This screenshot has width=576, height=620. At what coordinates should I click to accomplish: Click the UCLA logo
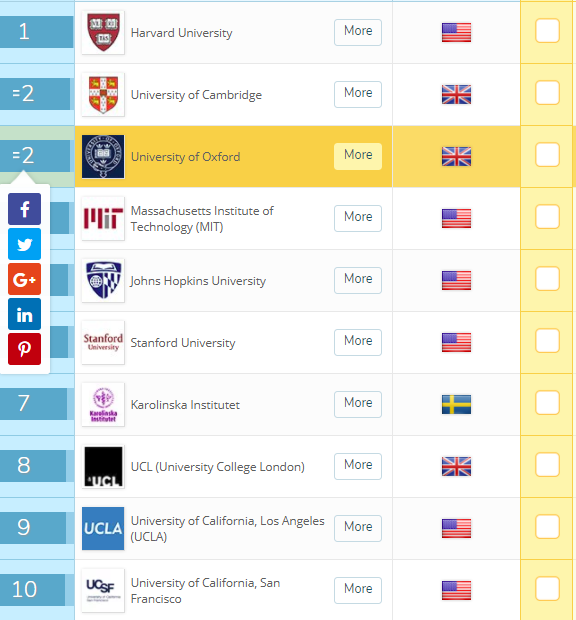point(103,528)
